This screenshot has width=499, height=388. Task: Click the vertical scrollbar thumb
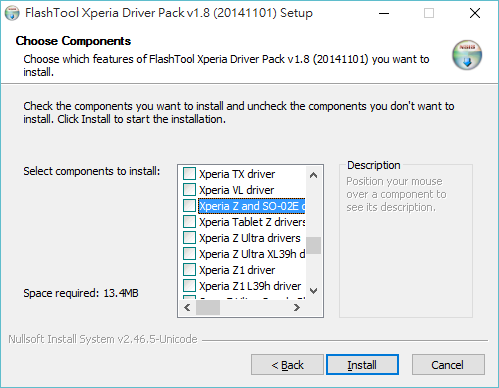coord(313,246)
